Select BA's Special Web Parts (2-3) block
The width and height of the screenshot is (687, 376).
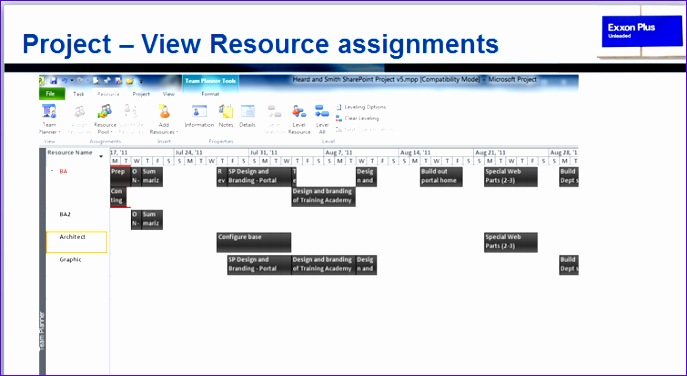pyautogui.click(x=510, y=177)
